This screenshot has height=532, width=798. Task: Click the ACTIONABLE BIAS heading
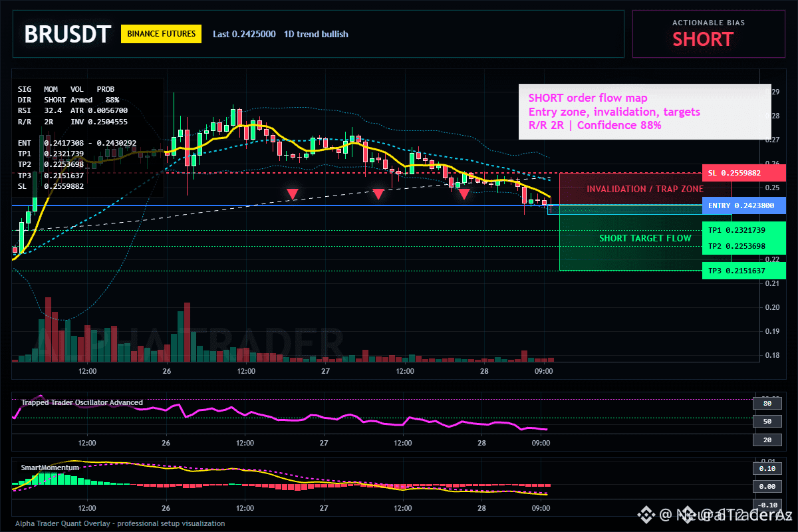(708, 23)
